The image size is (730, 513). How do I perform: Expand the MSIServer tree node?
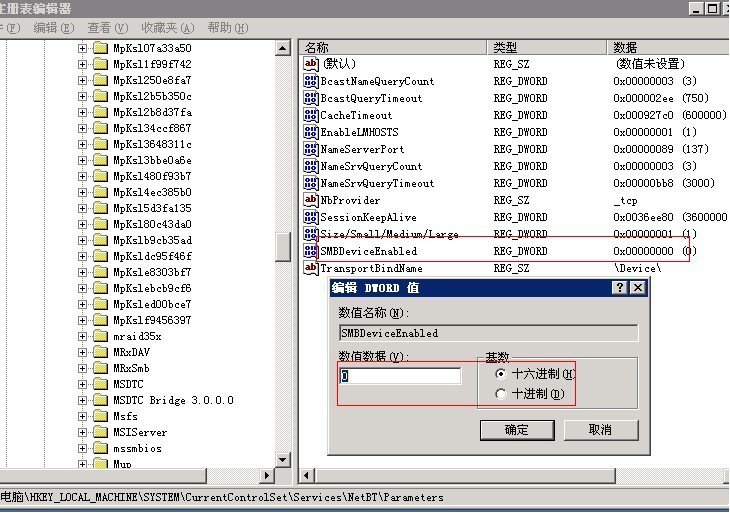[83, 432]
